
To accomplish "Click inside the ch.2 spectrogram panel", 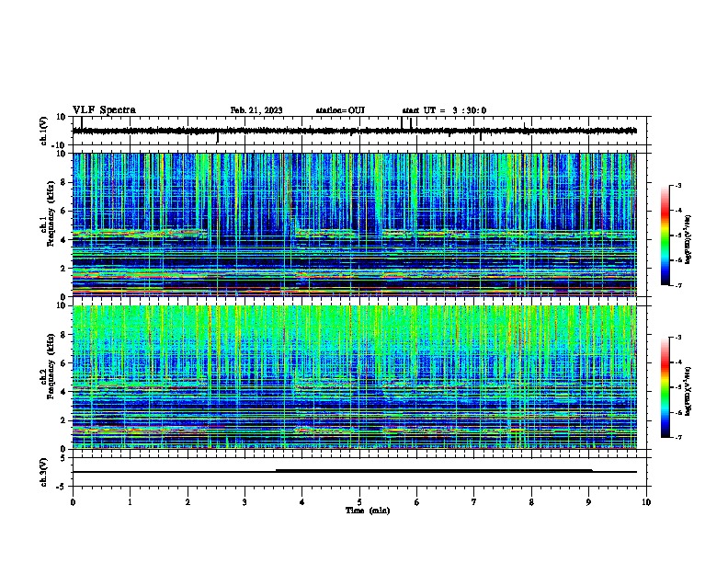I will 355,377.
